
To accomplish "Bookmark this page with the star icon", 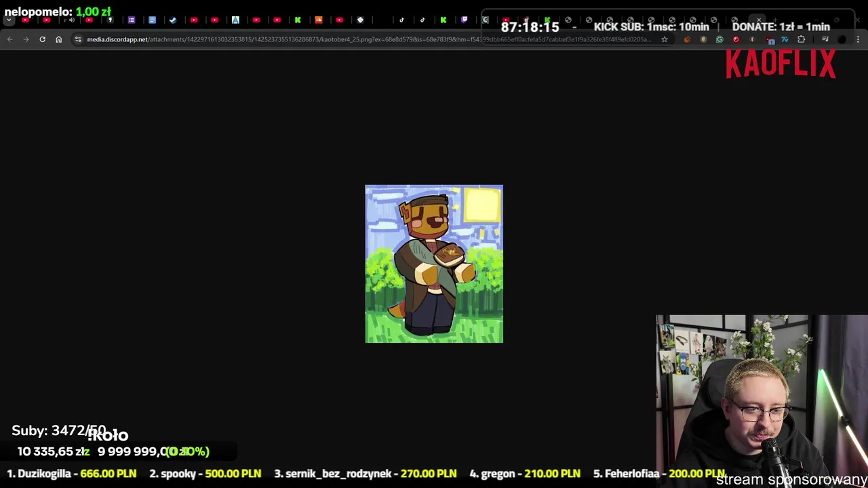I will [665, 39].
